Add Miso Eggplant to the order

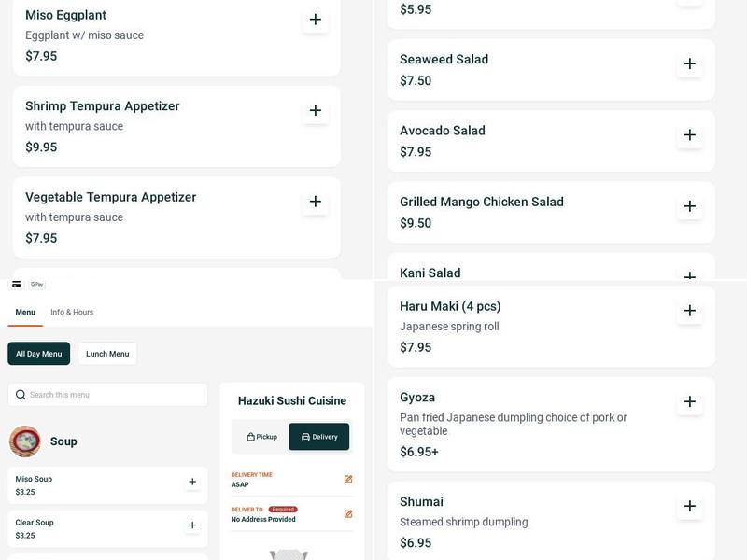click(316, 20)
